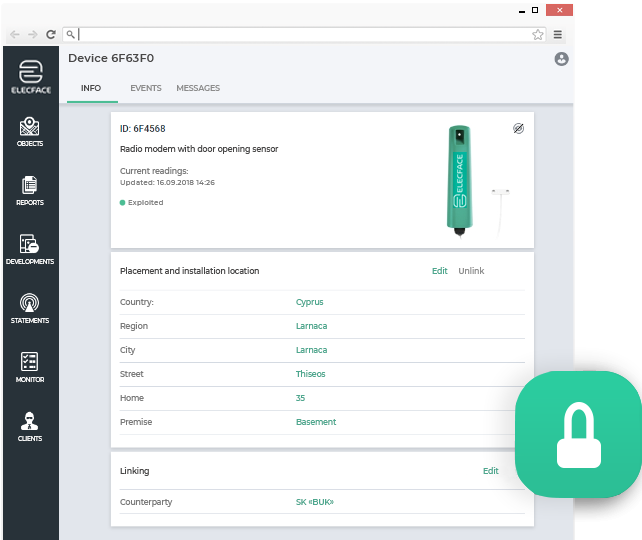This screenshot has height=540, width=642.
Task: Edit placement and installation location
Action: (x=440, y=271)
